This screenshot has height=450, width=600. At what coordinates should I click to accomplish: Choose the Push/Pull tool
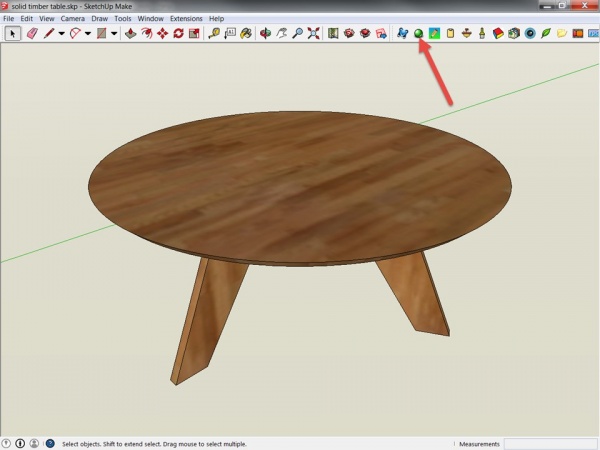(x=128, y=33)
